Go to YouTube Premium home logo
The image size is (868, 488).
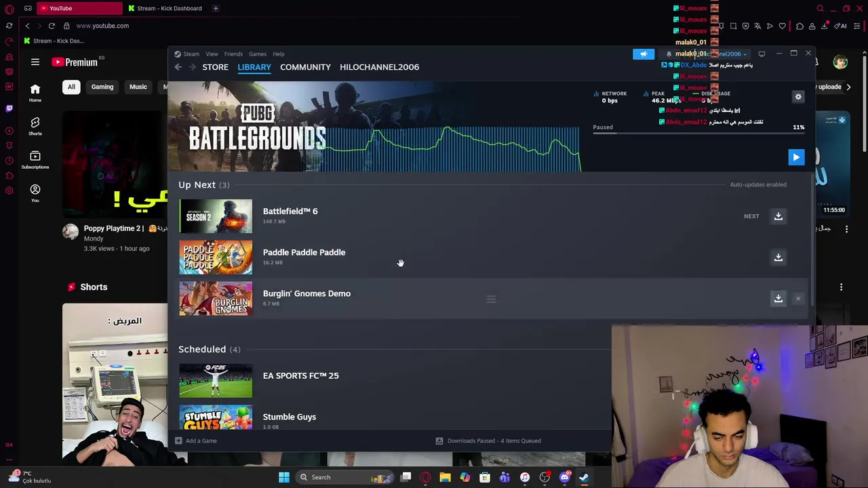75,62
